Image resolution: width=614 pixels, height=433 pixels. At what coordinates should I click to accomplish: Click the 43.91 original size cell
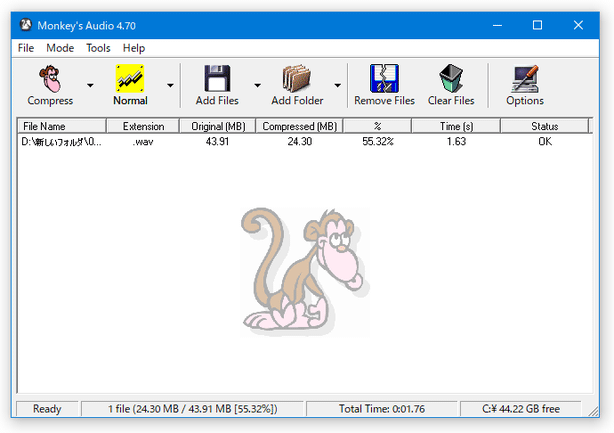(217, 142)
